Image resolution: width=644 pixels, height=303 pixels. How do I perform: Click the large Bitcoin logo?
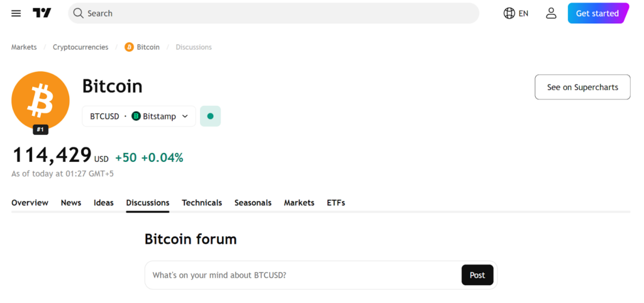point(40,101)
